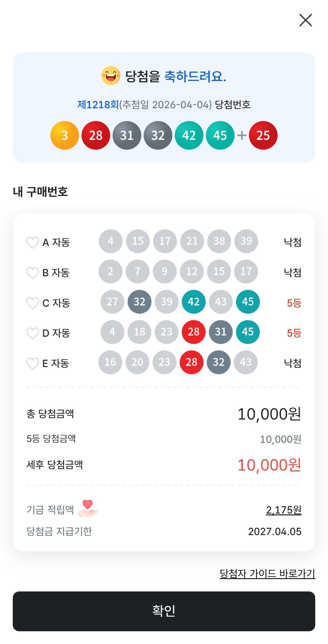
Task: Tap the red bonus ball 25
Action: [x=263, y=135]
